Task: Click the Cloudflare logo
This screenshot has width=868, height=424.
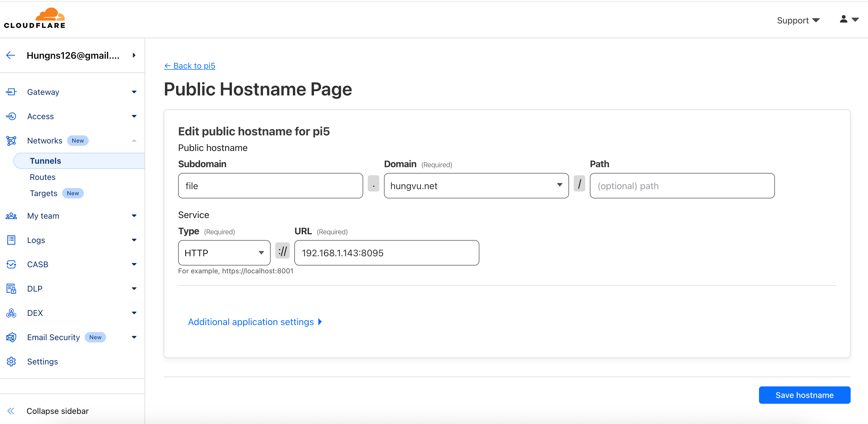Action: point(35,19)
